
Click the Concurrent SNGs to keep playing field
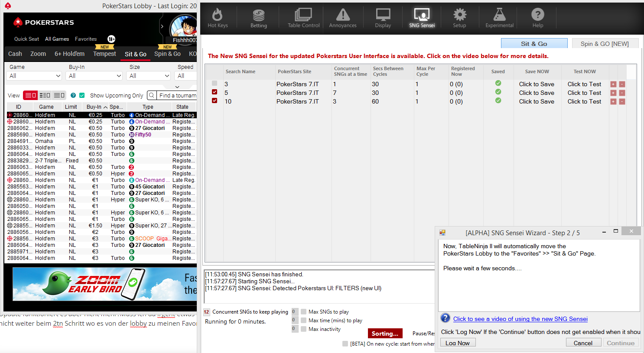(x=207, y=312)
